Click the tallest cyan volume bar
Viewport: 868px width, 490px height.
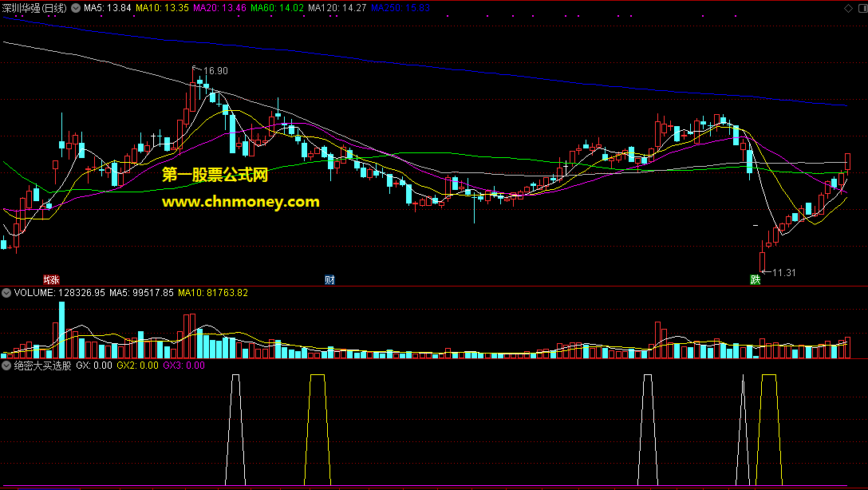click(62, 330)
